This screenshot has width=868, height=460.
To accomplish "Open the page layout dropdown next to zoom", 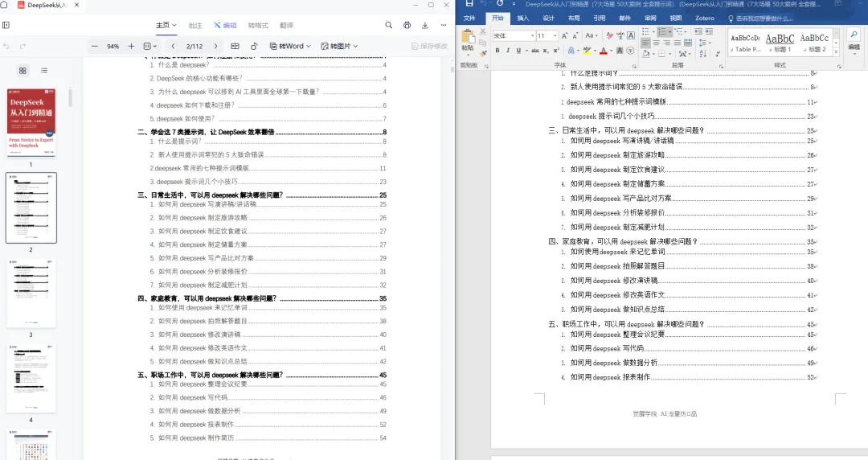I will point(150,46).
